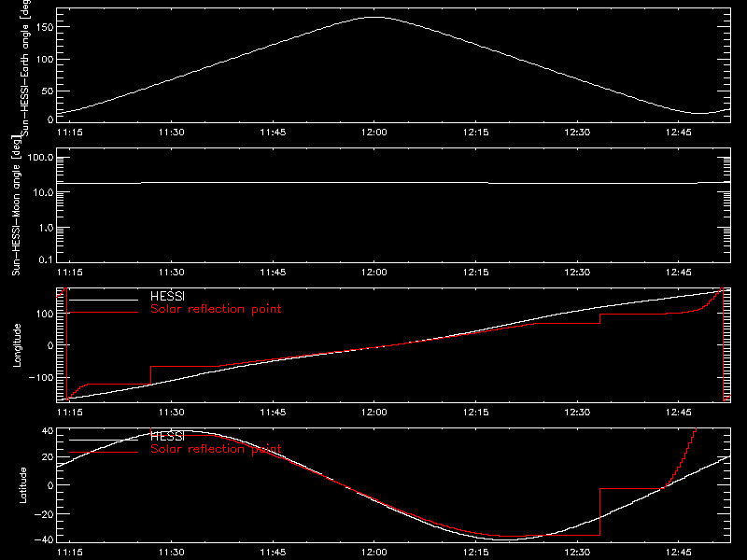Image resolution: width=747 pixels, height=560 pixels.
Task: Select the 12:00 label under Longitude plot
Action: coord(374,413)
